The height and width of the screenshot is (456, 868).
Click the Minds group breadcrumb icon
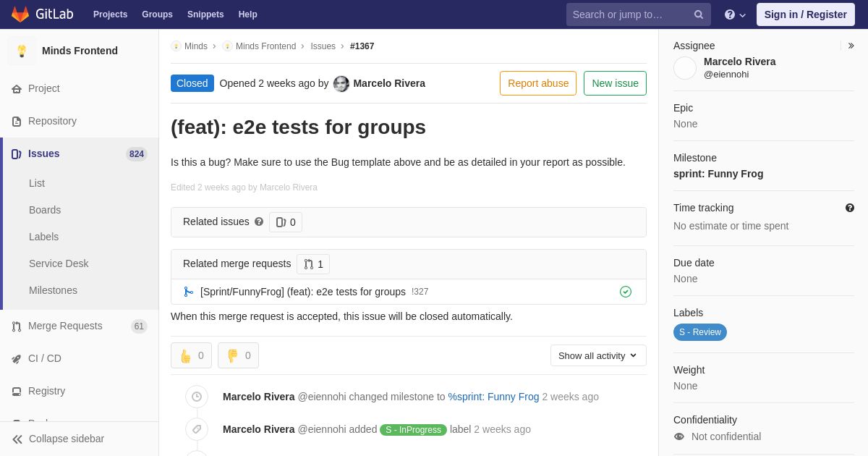(x=176, y=46)
